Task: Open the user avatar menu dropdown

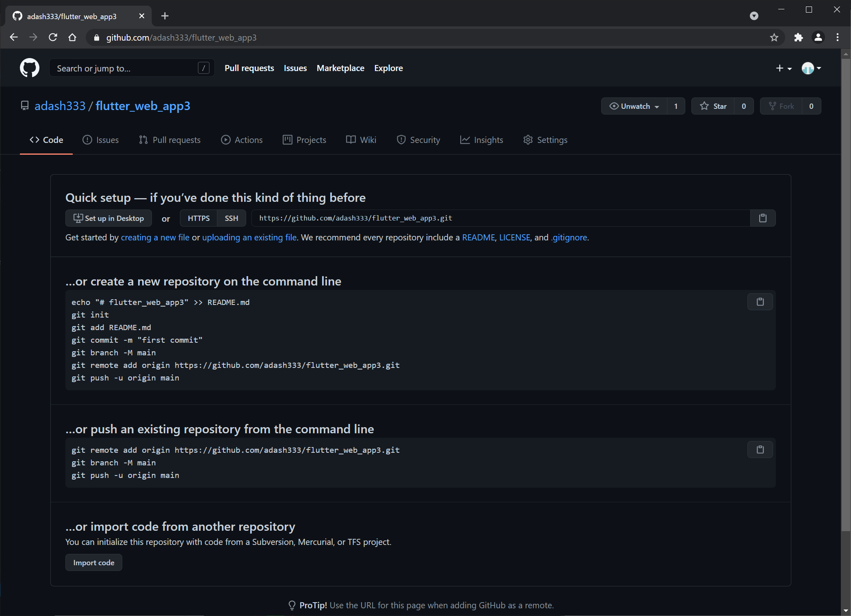Action: click(811, 68)
